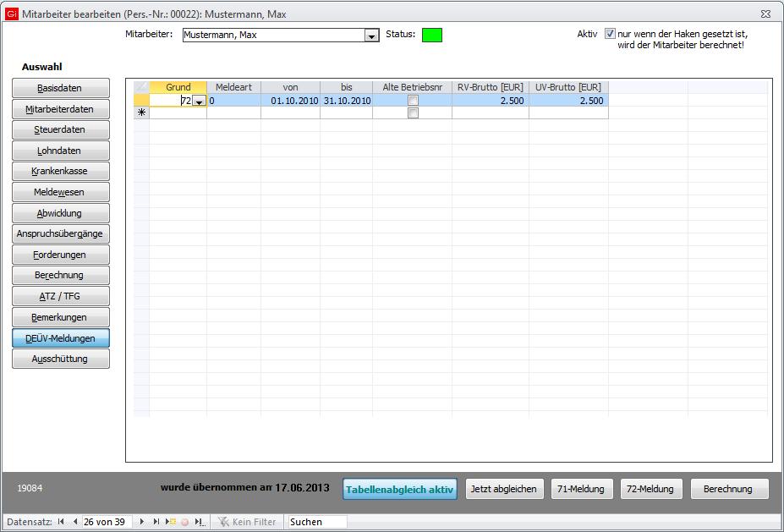Click empty Grund cell in new row

(x=178, y=113)
